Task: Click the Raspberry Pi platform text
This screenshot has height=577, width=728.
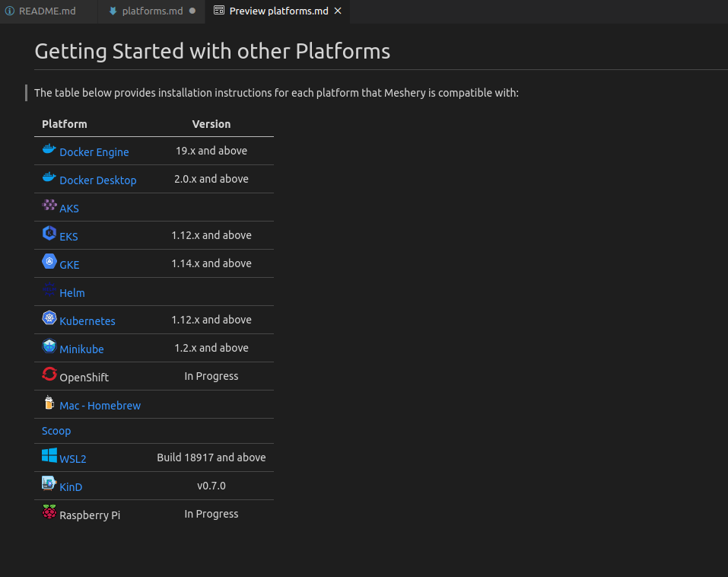Action: pyautogui.click(x=90, y=515)
